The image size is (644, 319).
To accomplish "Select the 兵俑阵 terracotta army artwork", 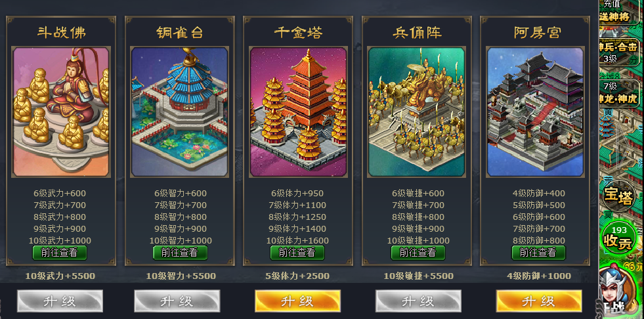I will 417,112.
